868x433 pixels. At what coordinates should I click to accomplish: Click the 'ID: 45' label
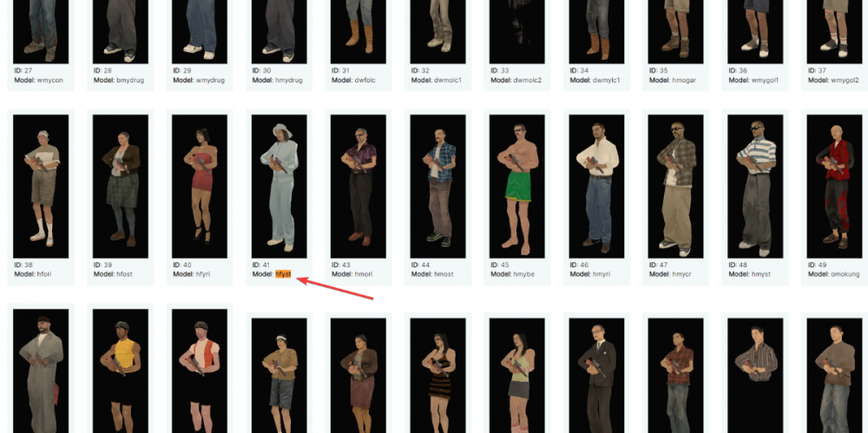pyautogui.click(x=500, y=265)
